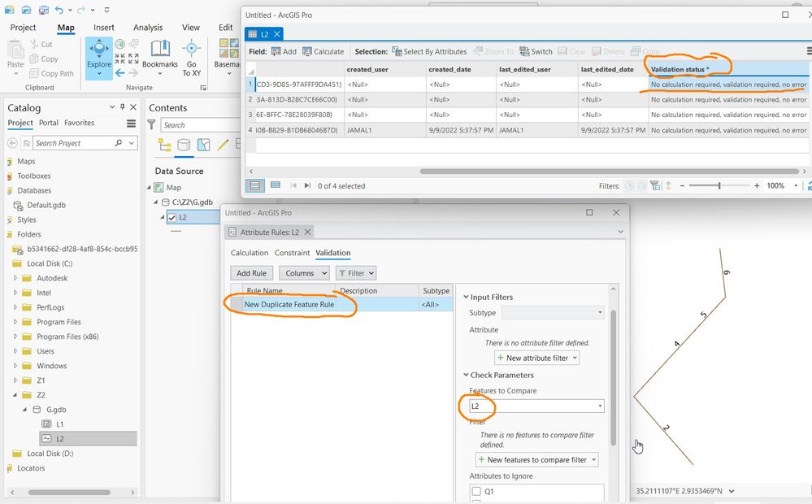Adjust the table zoom slider

click(719, 185)
